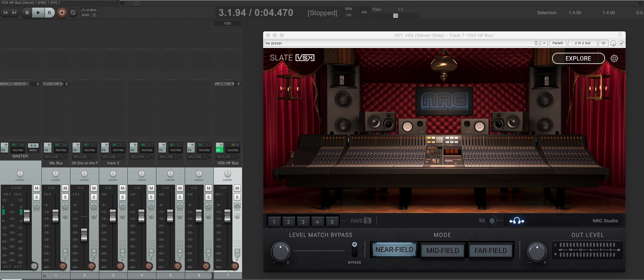Solo the MASTER track
Image resolution: width=644 pixels, height=280 pixels.
point(36,197)
